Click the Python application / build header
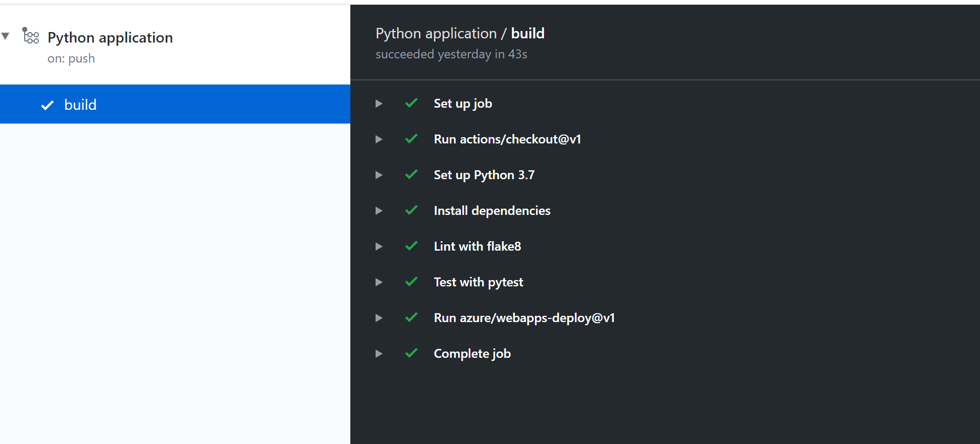This screenshot has height=444, width=980. 460,34
